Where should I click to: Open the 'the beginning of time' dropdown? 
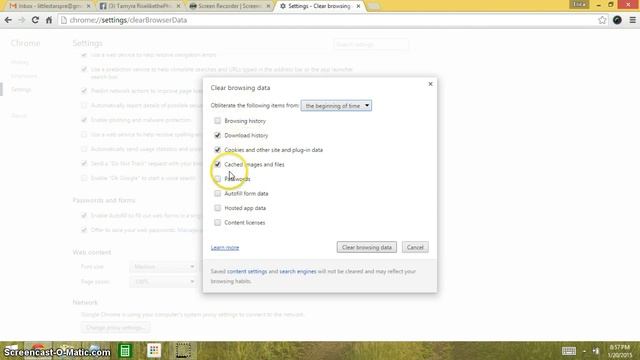click(x=336, y=106)
